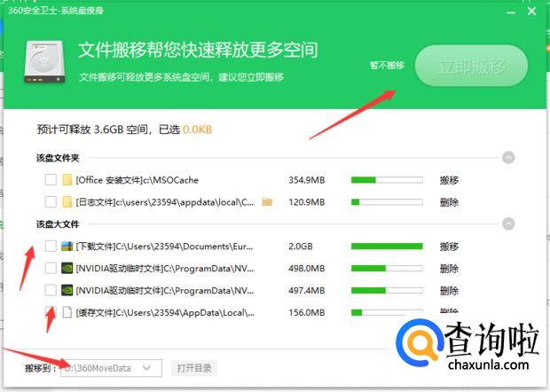The height and width of the screenshot is (392, 550).
Task: Click the size bar of 120.9MB log files
Action: click(387, 202)
